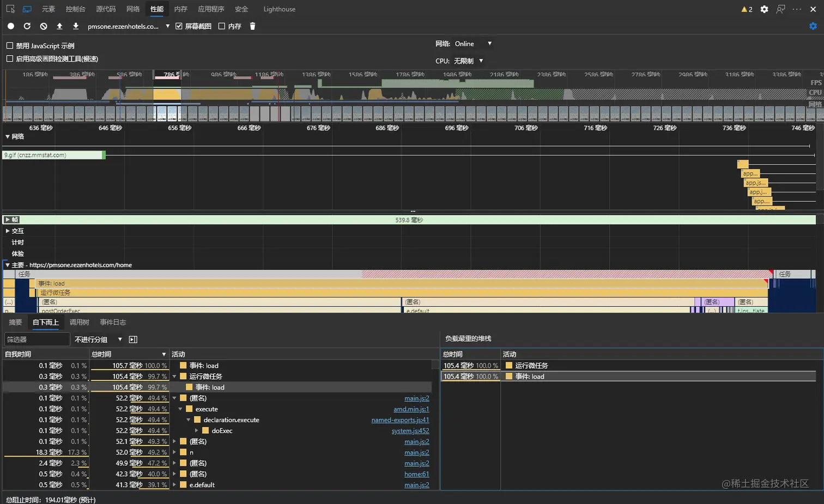Image resolution: width=824 pixels, height=504 pixels.
Task: Enable 启用高级画图检测工具 checkbox
Action: tap(10, 59)
